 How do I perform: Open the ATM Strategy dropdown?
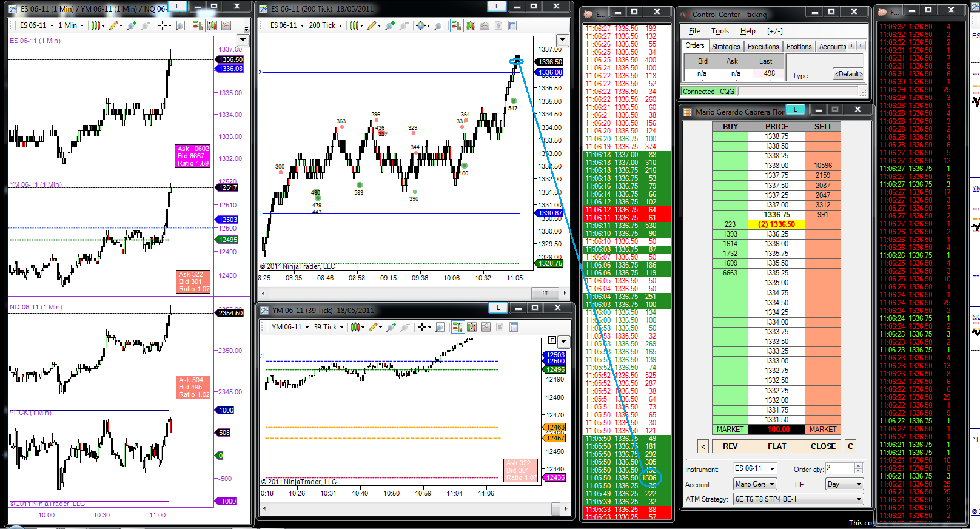point(798,499)
